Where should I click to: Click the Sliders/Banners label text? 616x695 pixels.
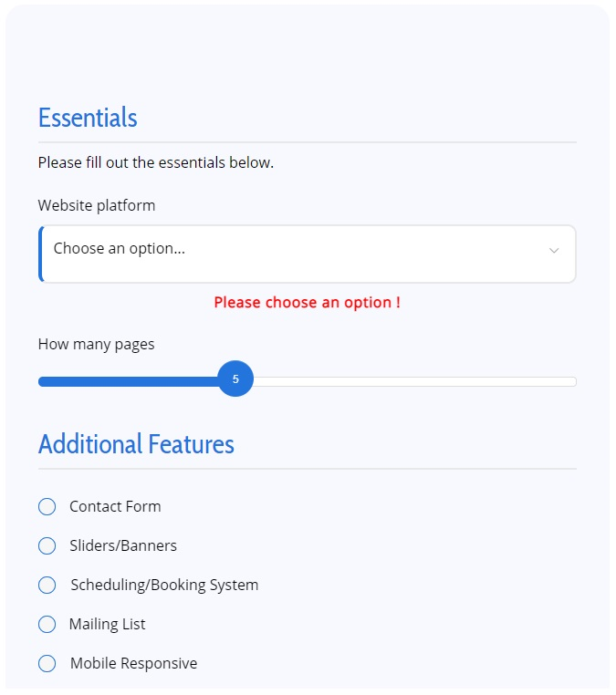(123, 546)
